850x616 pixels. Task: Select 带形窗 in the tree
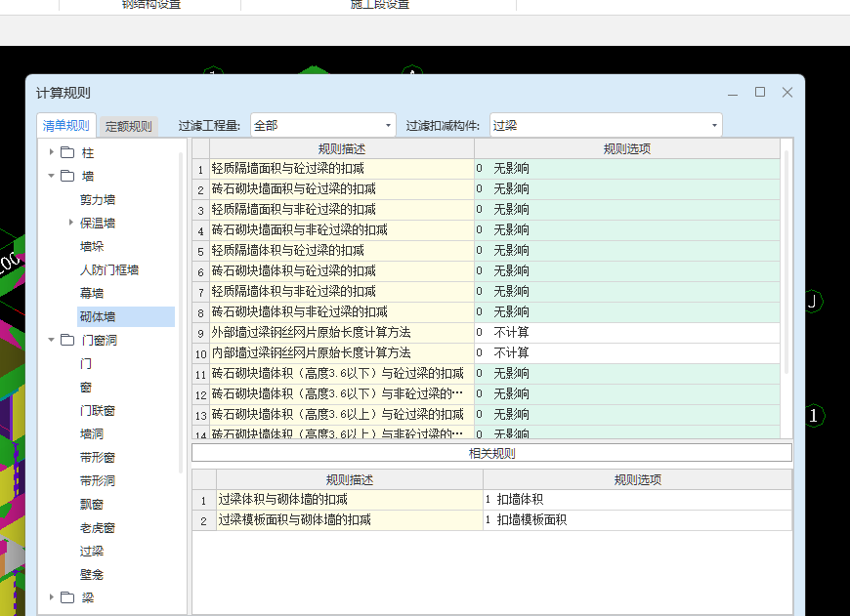[x=98, y=457]
